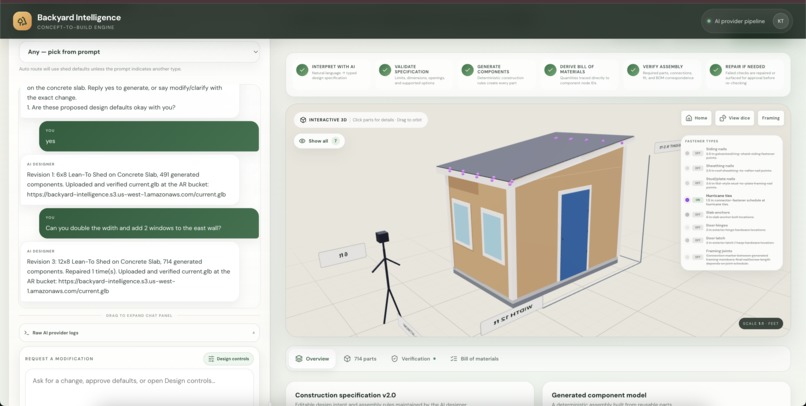Enable the Door latch toggle
The width and height of the screenshot is (806, 406).
pyautogui.click(x=697, y=240)
